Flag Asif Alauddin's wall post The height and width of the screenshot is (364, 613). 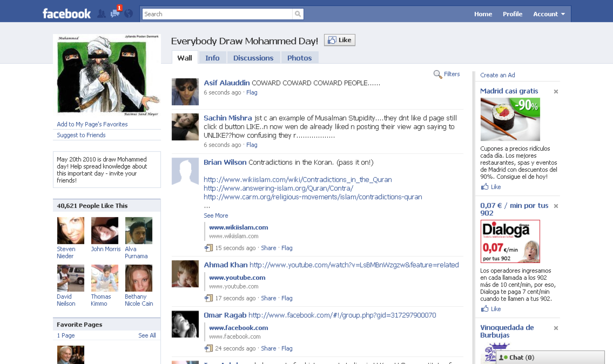point(252,92)
